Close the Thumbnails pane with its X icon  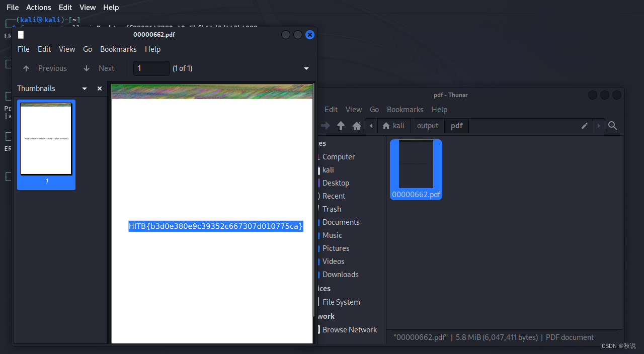pyautogui.click(x=99, y=88)
